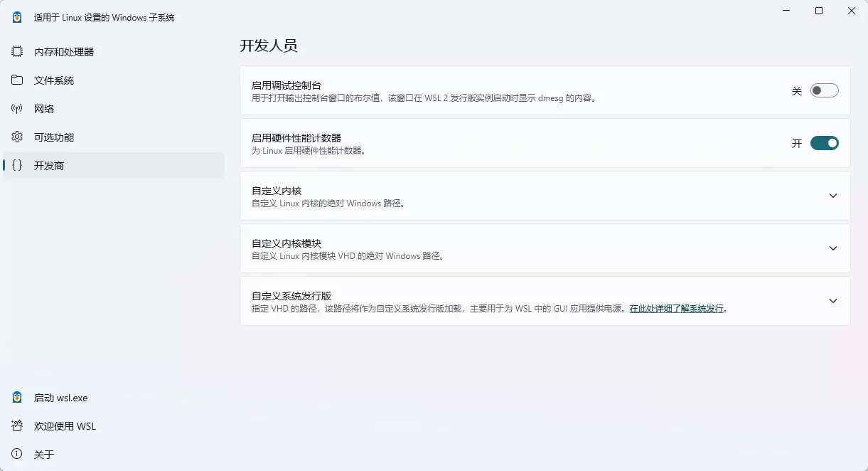Launch 启动 wsl.exe from sidebar
868x471 pixels.
point(114,398)
